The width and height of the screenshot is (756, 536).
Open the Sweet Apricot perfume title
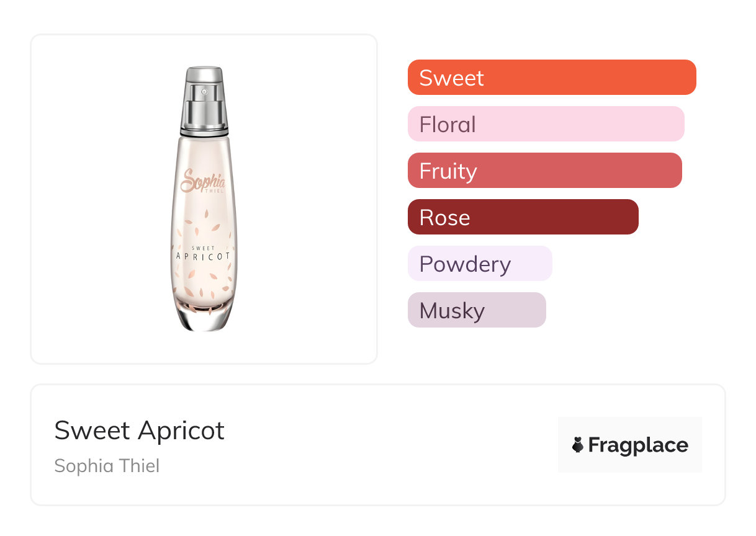140,431
